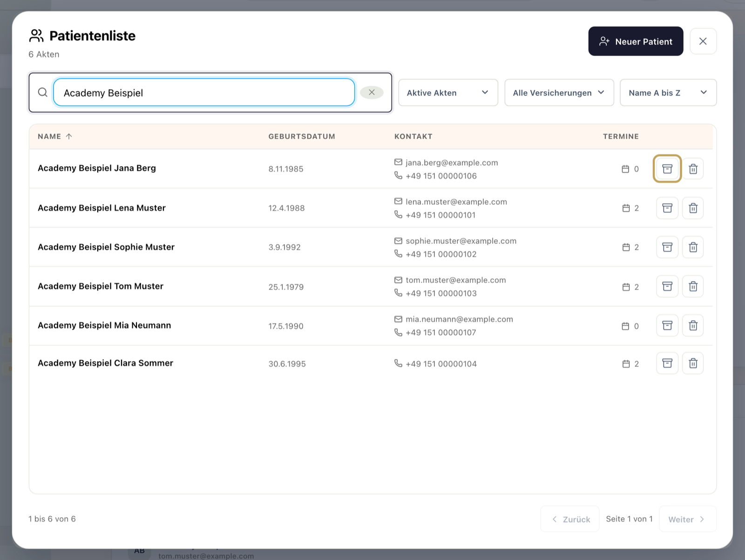Open patient Academy Beispiel Jana Berg
Screen dimensions: 745x560
(97, 168)
